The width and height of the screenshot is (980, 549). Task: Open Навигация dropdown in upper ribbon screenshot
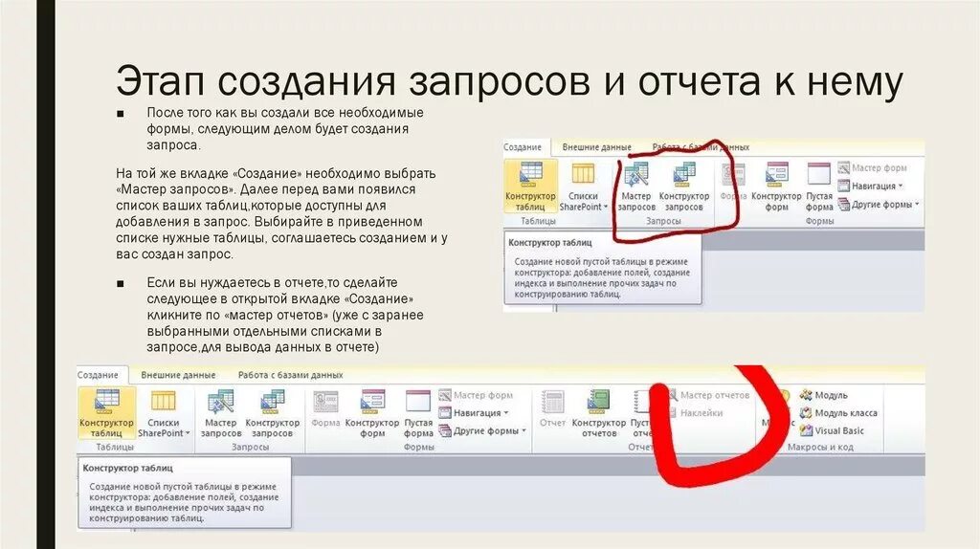click(871, 186)
